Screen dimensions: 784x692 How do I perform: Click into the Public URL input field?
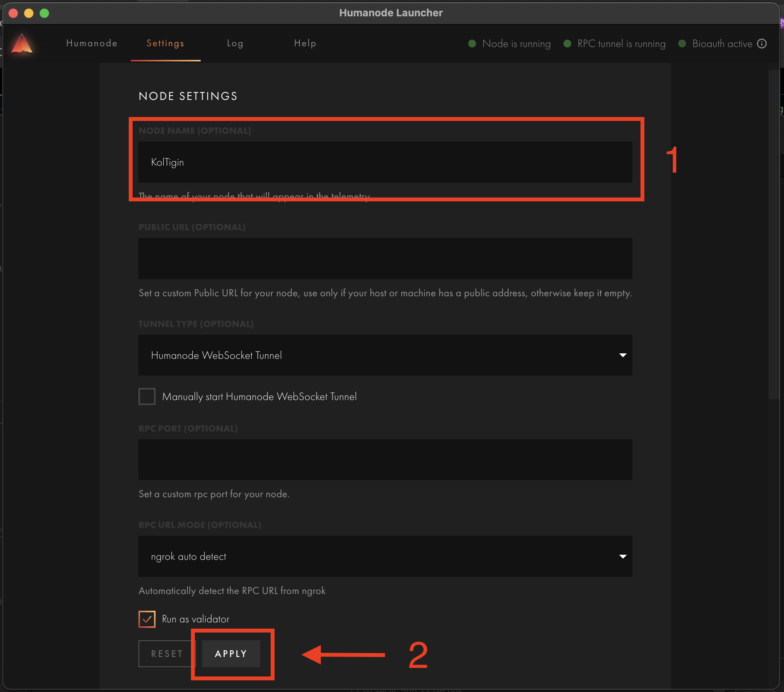385,259
